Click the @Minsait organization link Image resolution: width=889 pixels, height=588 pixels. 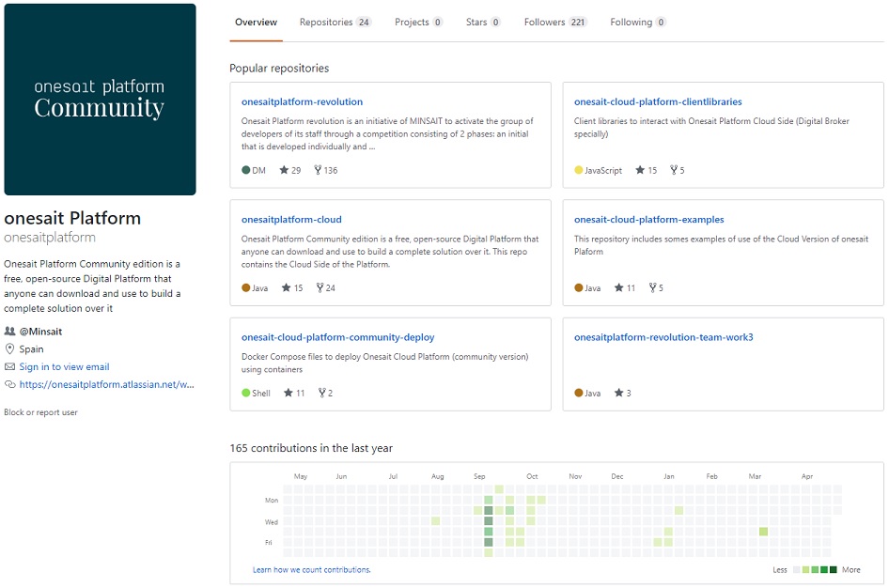click(40, 332)
